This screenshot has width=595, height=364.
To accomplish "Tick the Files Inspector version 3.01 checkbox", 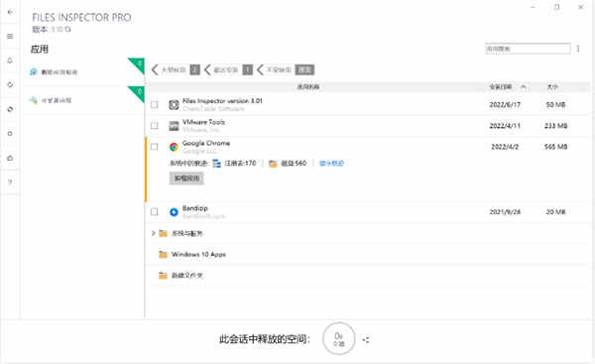I will click(x=155, y=104).
